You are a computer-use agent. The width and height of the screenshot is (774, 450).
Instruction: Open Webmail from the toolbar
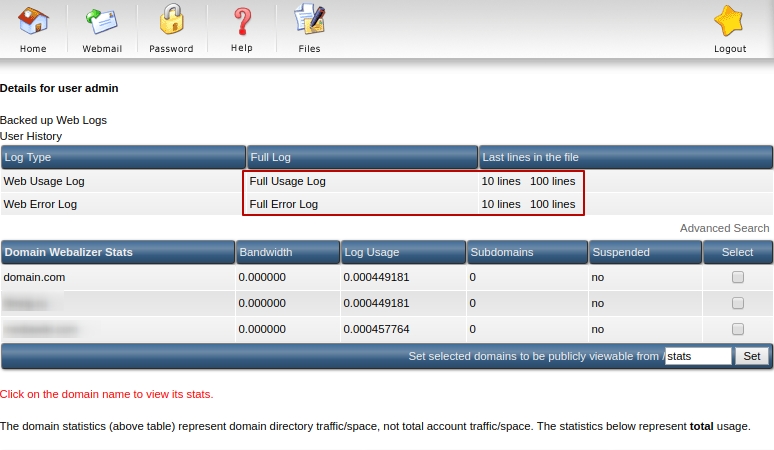point(102,22)
